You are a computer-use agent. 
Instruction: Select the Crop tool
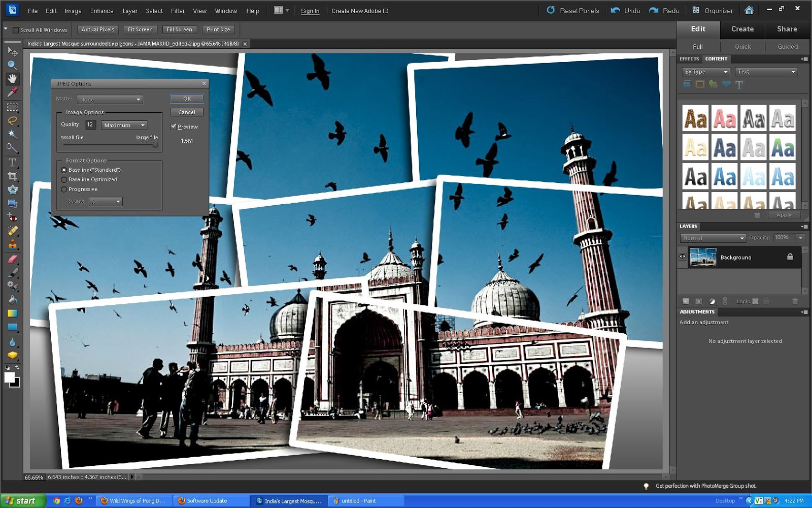12,175
